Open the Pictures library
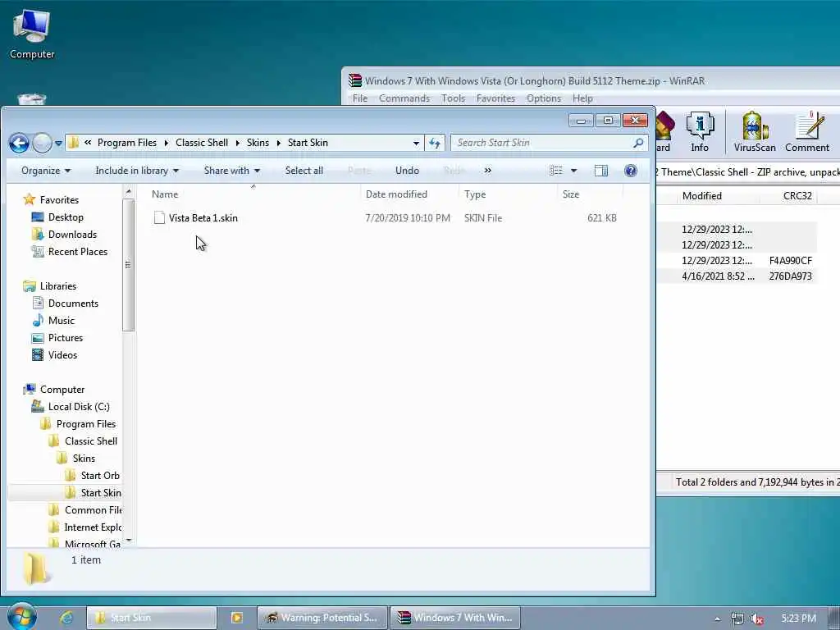Viewport: 840px width, 630px height. coord(66,337)
